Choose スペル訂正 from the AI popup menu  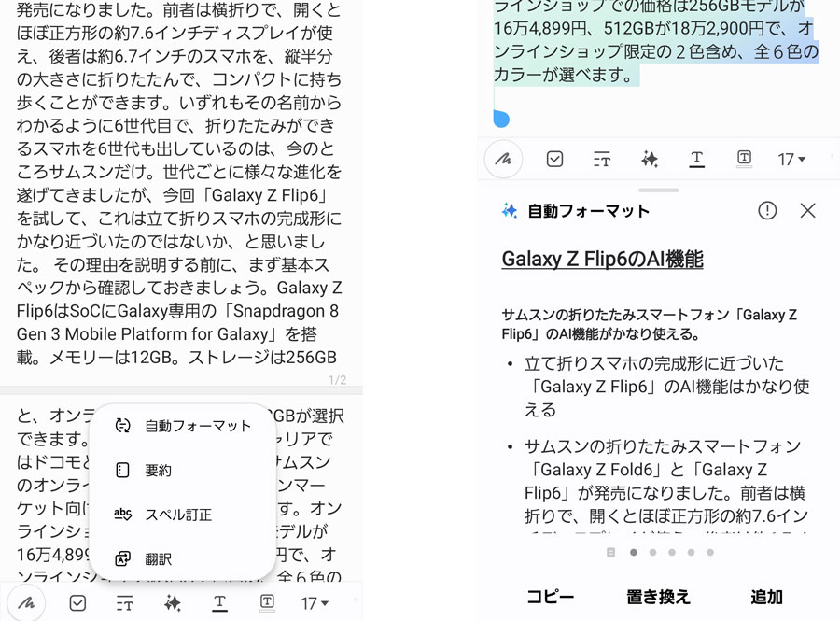(183, 515)
